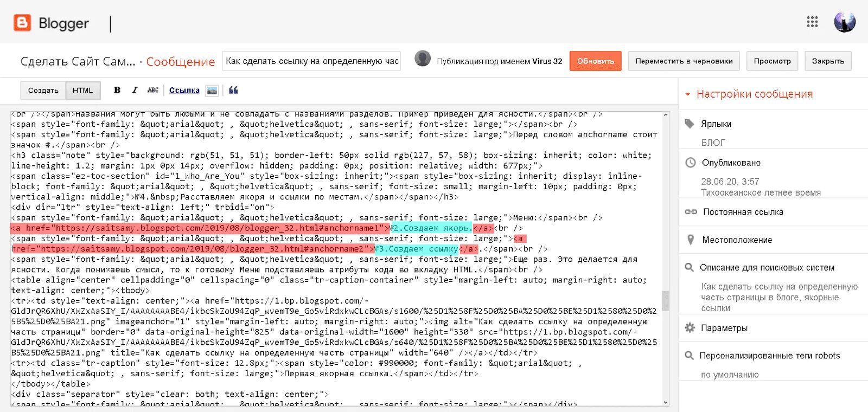The width and height of the screenshot is (868, 412).
Task: Click the Blogger logo icon
Action: point(22,23)
